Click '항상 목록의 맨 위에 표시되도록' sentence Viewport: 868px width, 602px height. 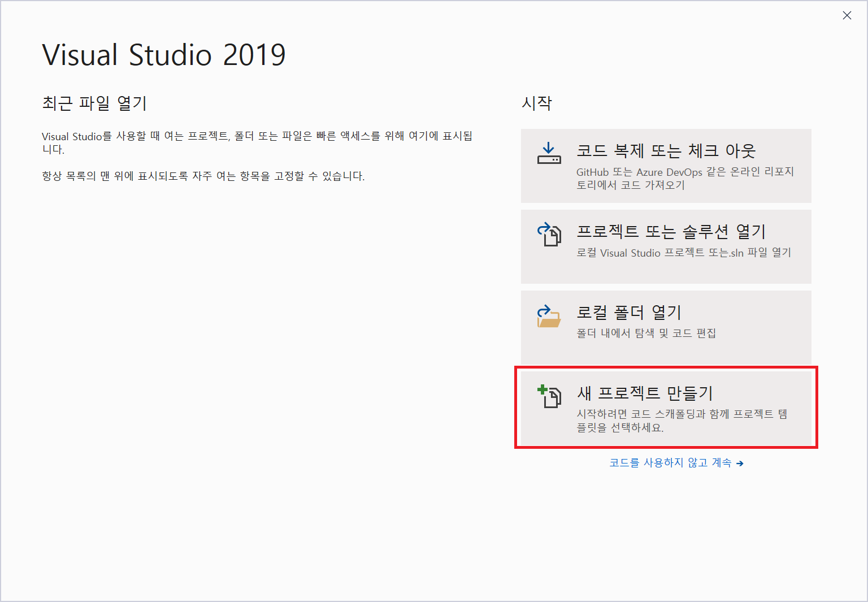pos(203,176)
